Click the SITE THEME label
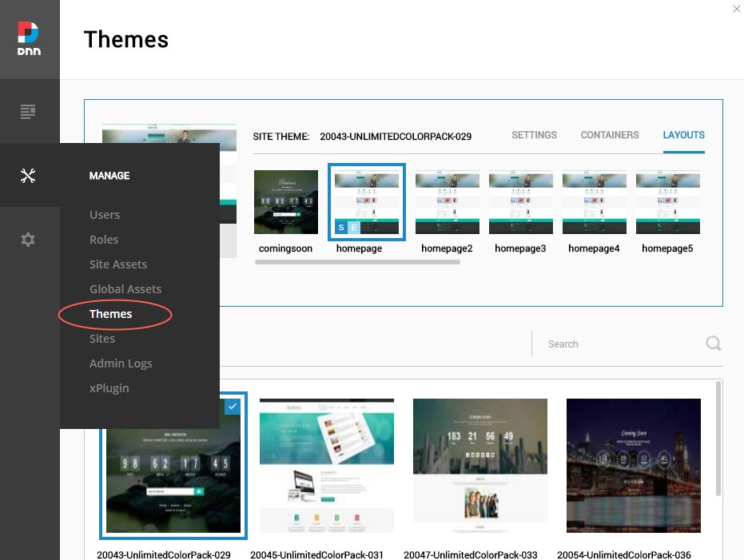This screenshot has height=560, width=744. (281, 137)
